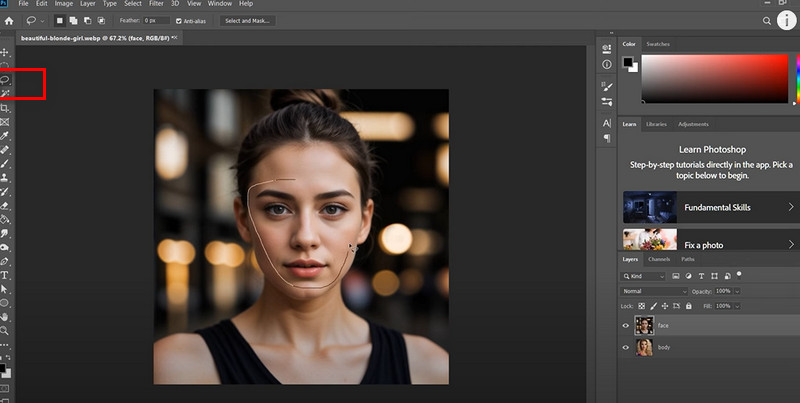
Task: Select the Eraser tool
Action: coord(5,206)
